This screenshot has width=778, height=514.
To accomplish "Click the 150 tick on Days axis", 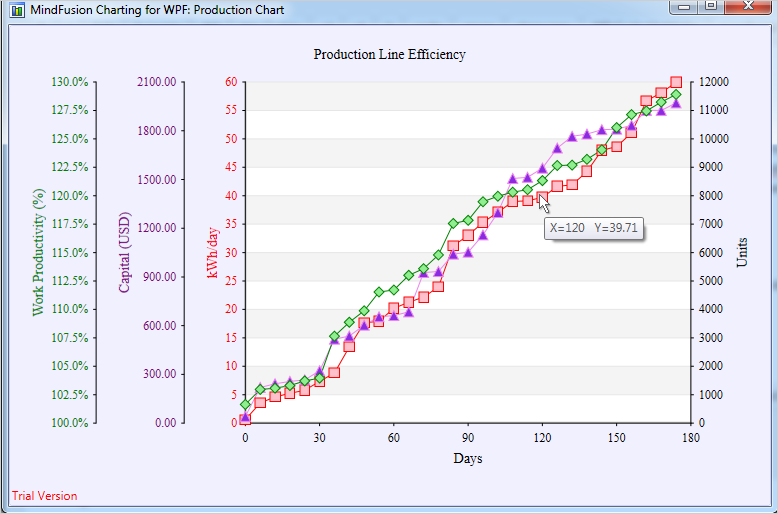I will coord(617,438).
